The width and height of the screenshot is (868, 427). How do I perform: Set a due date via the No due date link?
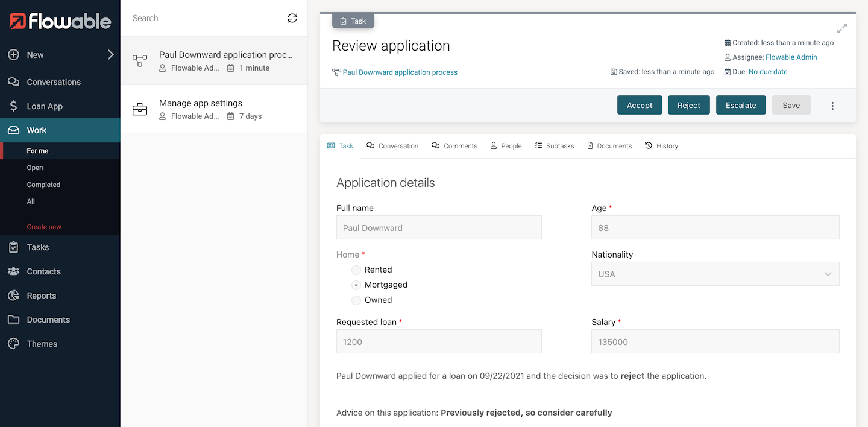coord(767,71)
